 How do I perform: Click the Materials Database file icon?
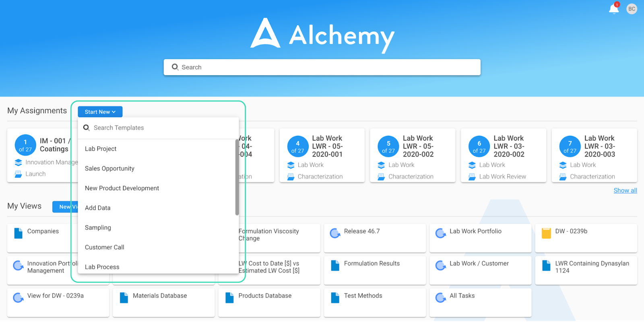click(x=124, y=298)
